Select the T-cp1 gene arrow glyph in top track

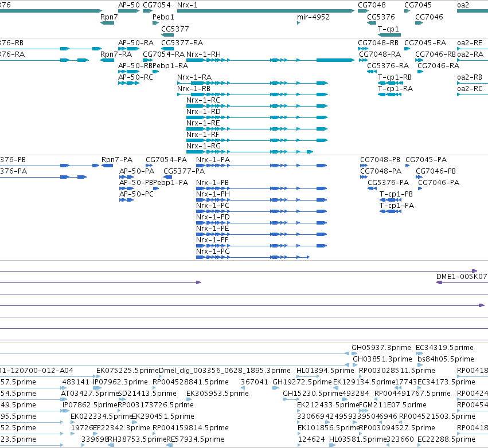[x=389, y=35]
